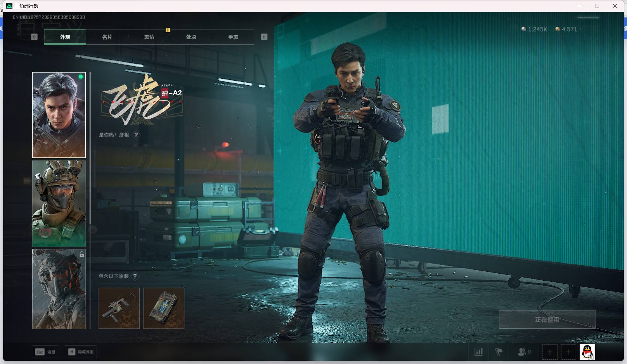Viewport: 627px width, 364px height.
Task: Go to the 手表 tab
Action: pos(233,37)
